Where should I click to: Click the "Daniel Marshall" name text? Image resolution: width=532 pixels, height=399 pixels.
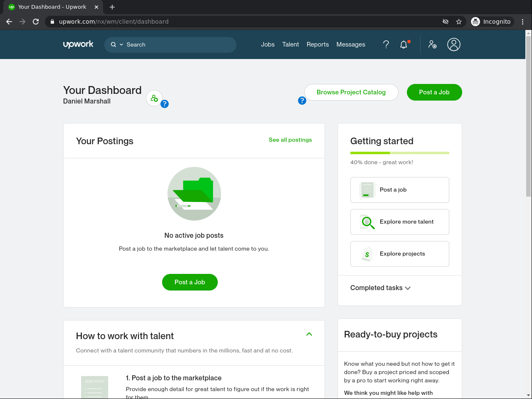coord(87,101)
